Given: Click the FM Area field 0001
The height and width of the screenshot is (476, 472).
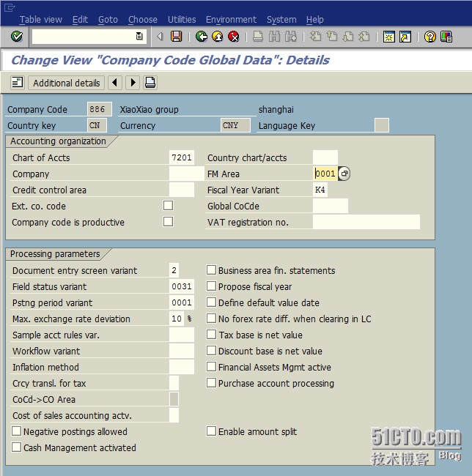Looking at the screenshot, I should (325, 174).
